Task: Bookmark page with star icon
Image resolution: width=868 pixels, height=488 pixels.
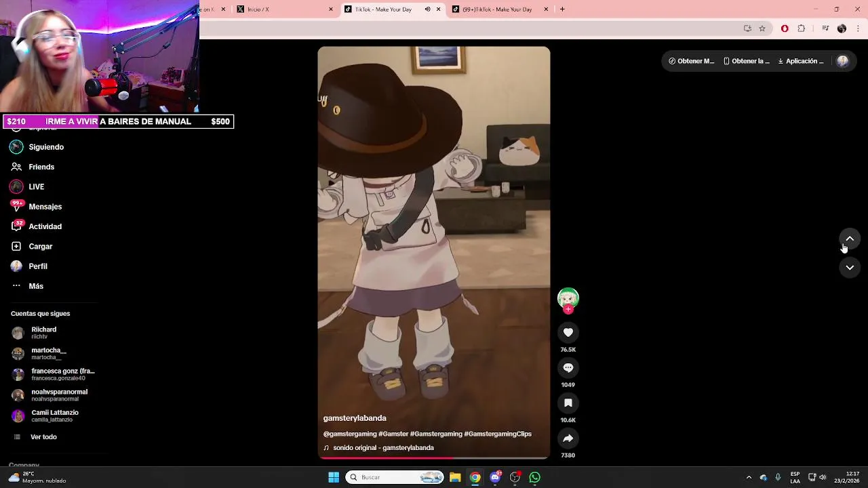Action: pyautogui.click(x=762, y=28)
